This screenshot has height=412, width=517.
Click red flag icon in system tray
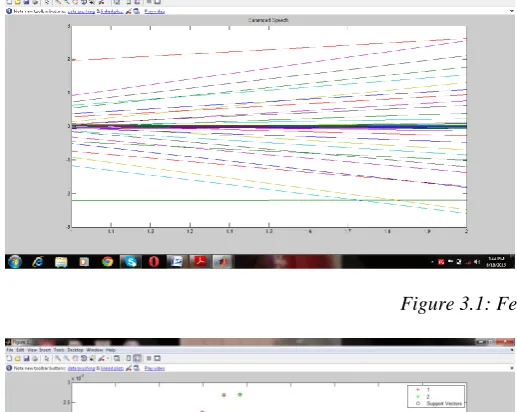pos(441,262)
